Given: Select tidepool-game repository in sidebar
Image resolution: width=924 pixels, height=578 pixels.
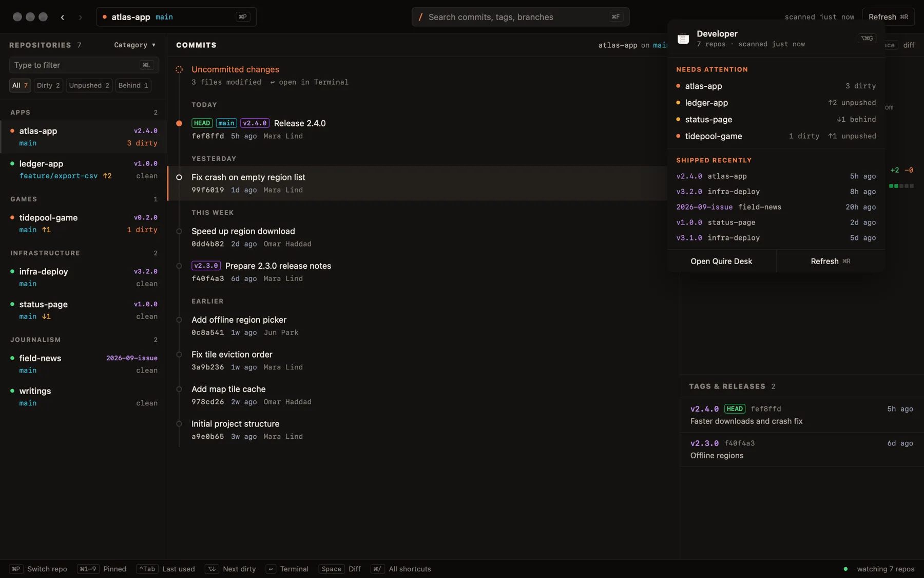Looking at the screenshot, I should [x=84, y=223].
